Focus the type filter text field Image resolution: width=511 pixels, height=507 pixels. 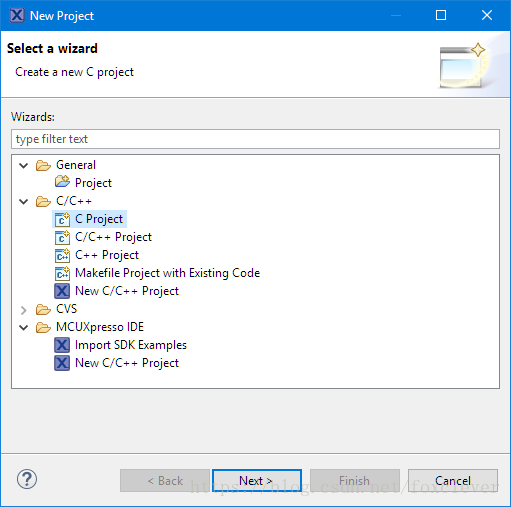pos(255,139)
